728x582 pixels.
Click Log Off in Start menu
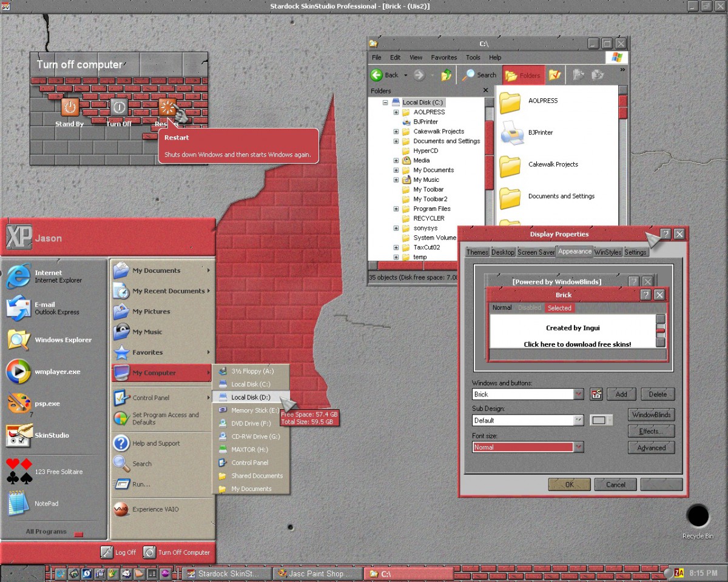(119, 552)
